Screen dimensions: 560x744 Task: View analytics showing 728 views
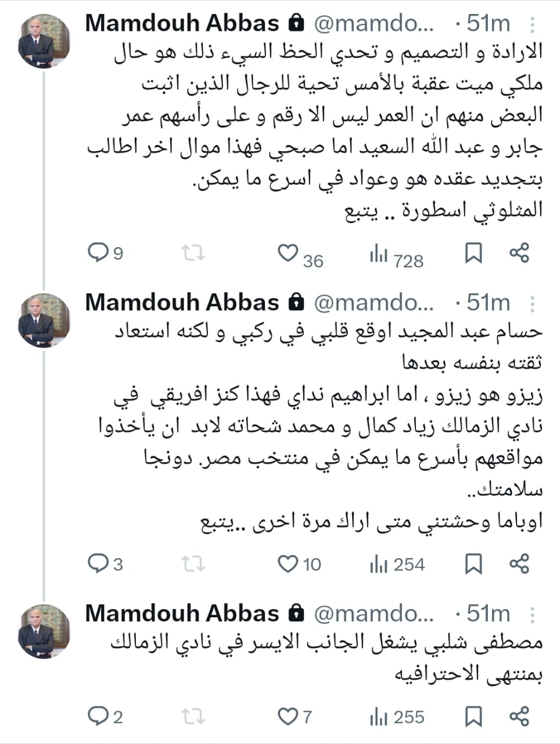[x=396, y=256]
